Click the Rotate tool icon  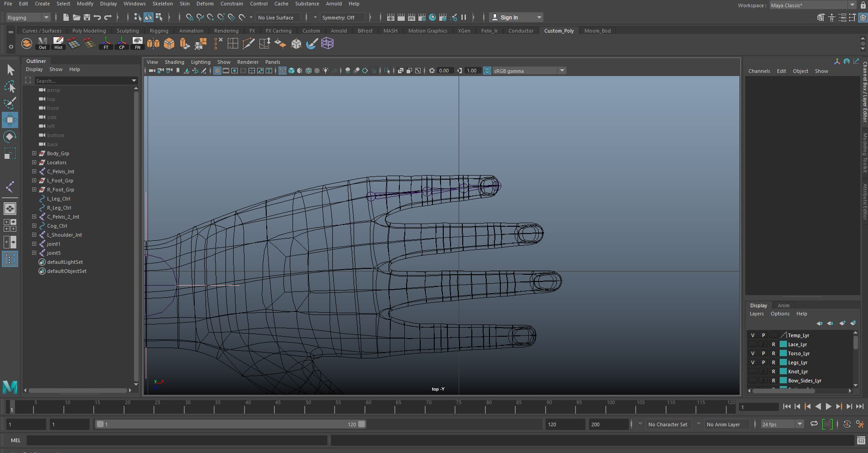click(10, 137)
